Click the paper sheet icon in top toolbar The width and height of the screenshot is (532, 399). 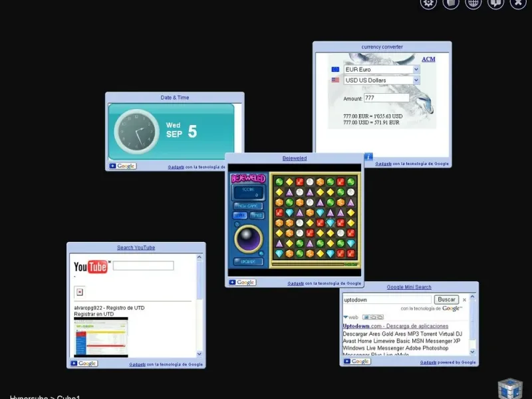(x=451, y=3)
